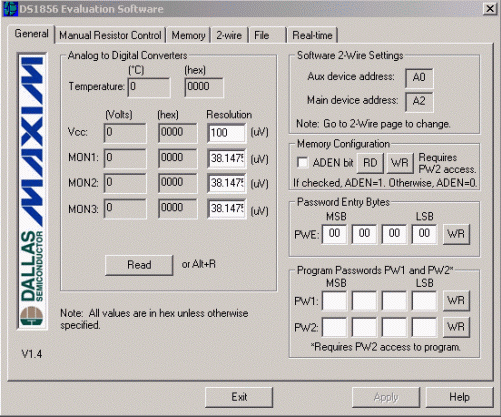Click the Vcc hex value field
Image resolution: width=501 pixels, height=417 pixels.
tap(178, 133)
